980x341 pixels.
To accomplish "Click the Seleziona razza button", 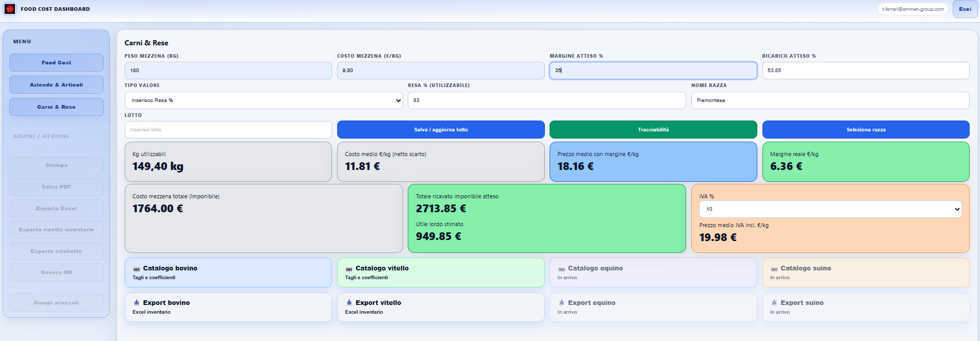I will 866,130.
